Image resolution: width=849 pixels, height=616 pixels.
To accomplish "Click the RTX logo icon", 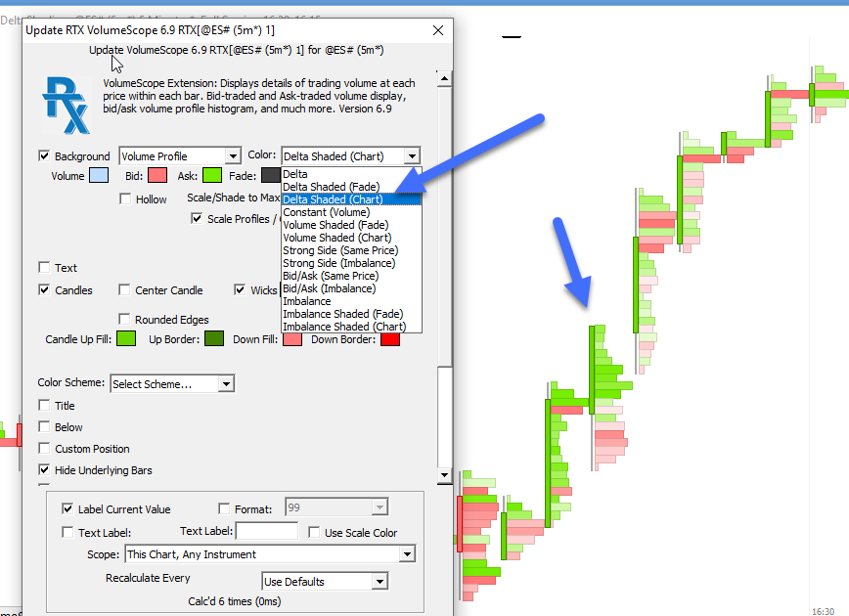I will point(66,105).
